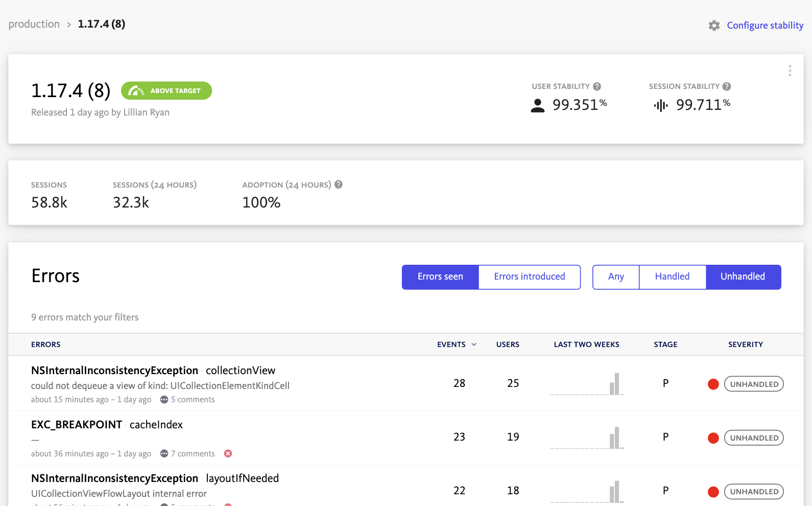Click 'UICollectionViewFlowLayout internal error' message

119,494
